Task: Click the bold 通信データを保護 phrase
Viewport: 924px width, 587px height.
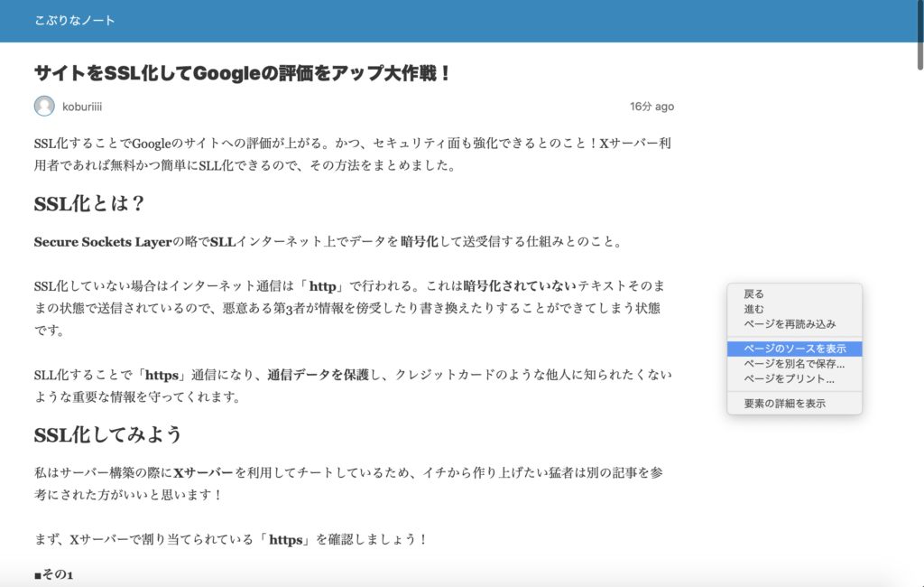Action: coord(319,375)
